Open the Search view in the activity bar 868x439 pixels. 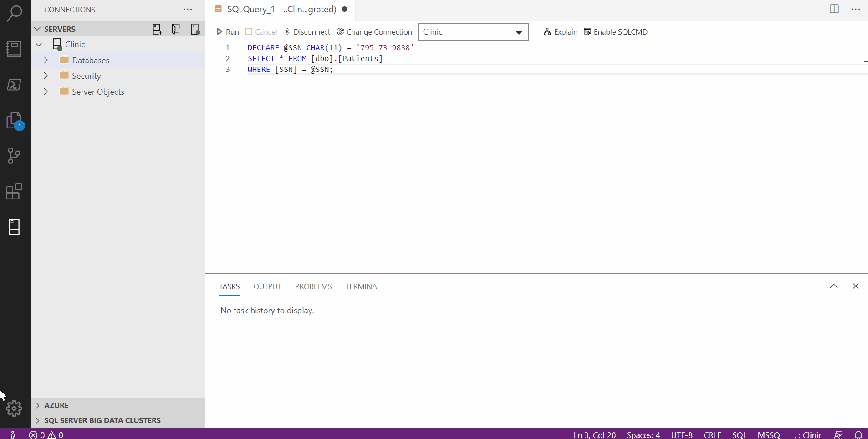click(x=14, y=13)
